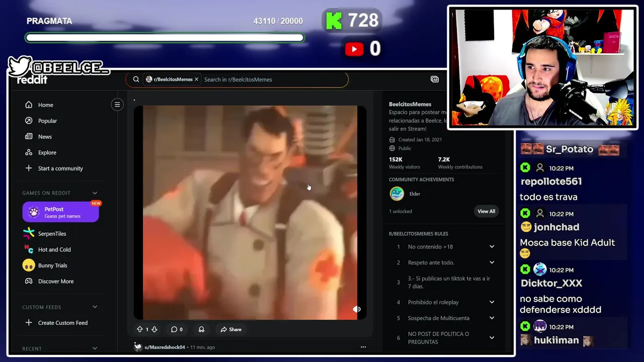Click chat username Dicktor_XXX
644x362 pixels.
click(551, 284)
